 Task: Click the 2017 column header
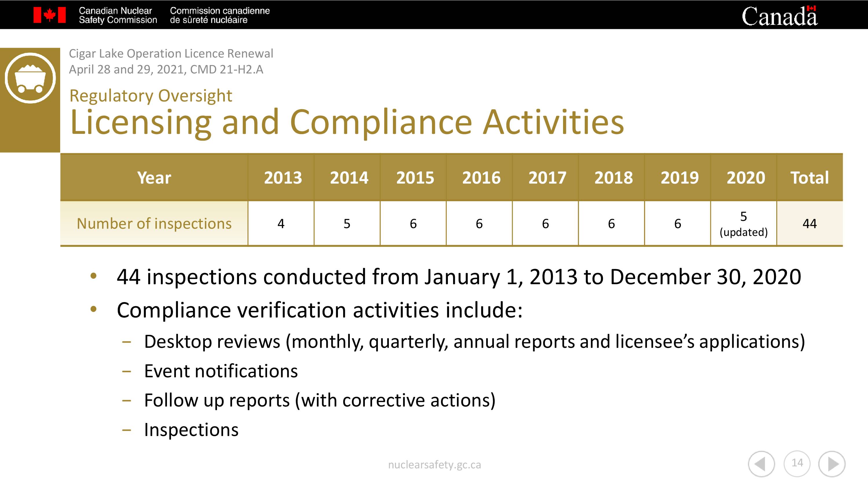click(x=545, y=178)
